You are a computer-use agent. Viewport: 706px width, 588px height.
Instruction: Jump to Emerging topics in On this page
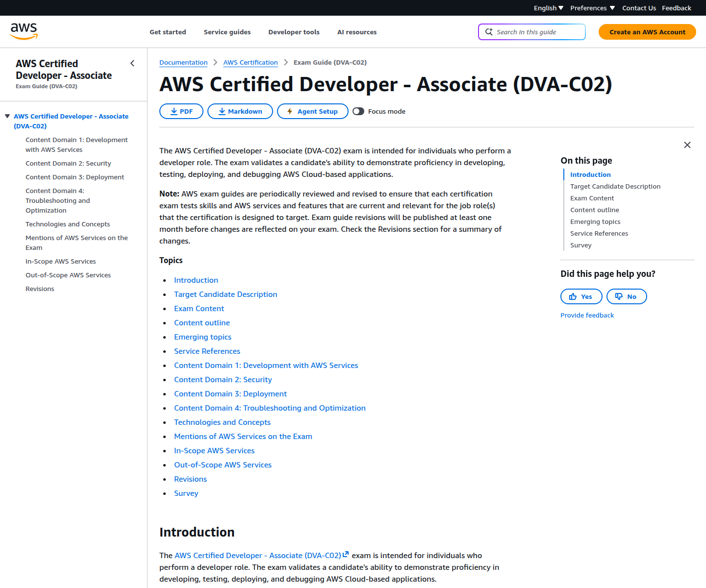[595, 221]
